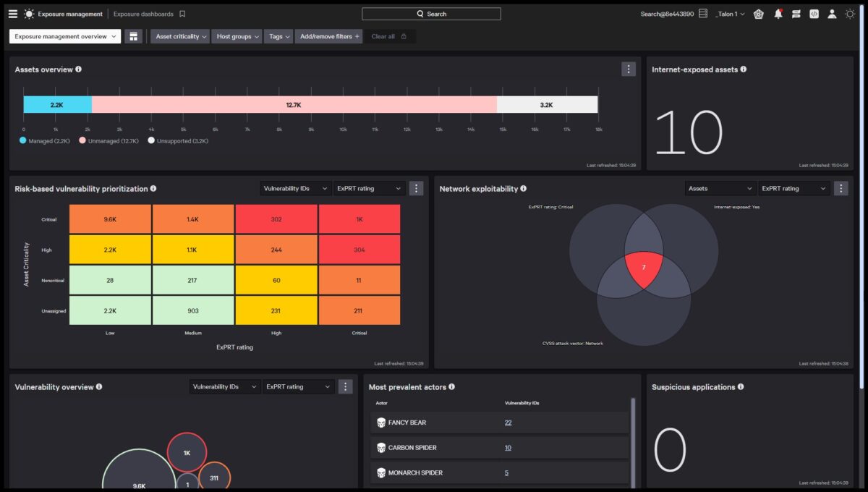
Task: Expand the Tags filter
Action: tap(278, 36)
